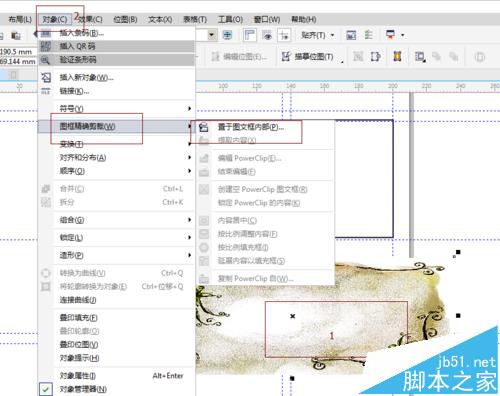Click the show guidelines toolbar icon
Viewport: 500px width, 396px height.
(284, 35)
